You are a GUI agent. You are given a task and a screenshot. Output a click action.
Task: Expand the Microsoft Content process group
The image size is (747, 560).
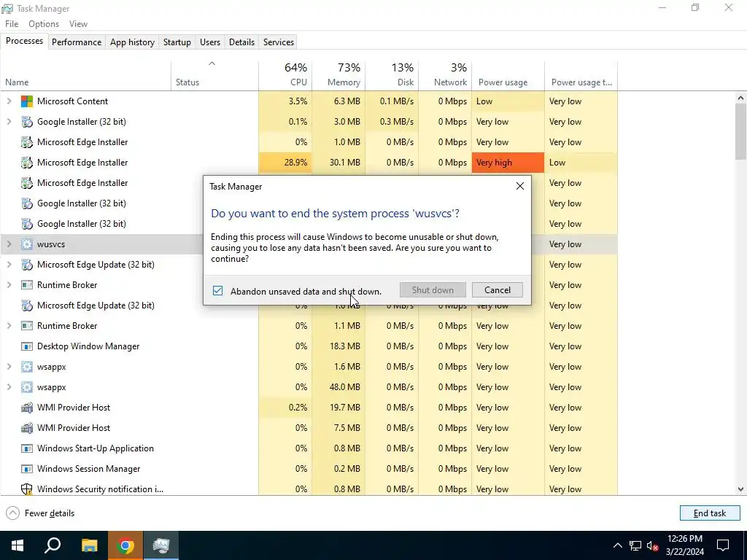tap(9, 101)
